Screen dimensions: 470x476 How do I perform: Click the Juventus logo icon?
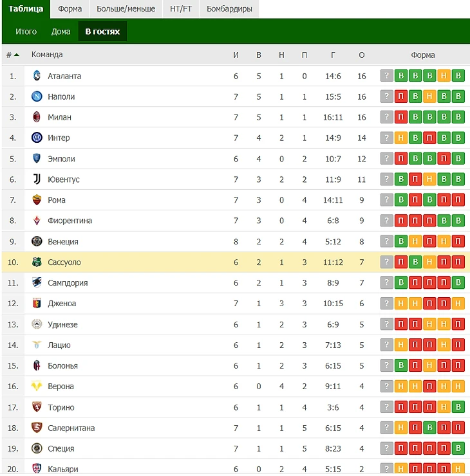click(37, 179)
